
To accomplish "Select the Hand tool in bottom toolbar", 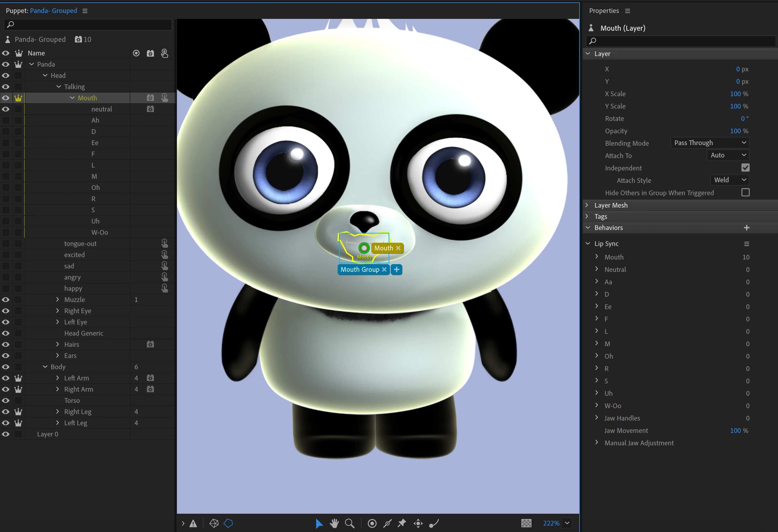I will [334, 523].
